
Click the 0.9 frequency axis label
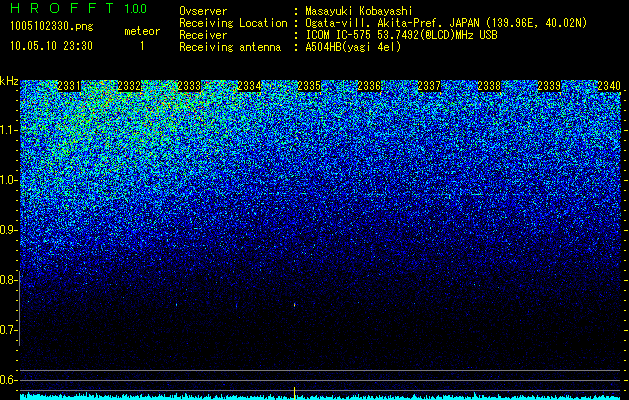pyautogui.click(x=8, y=230)
